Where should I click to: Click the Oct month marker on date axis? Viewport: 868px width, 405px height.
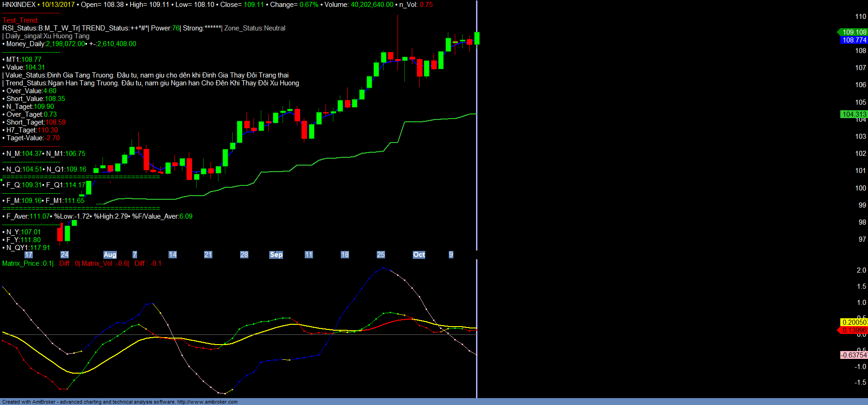coord(419,255)
